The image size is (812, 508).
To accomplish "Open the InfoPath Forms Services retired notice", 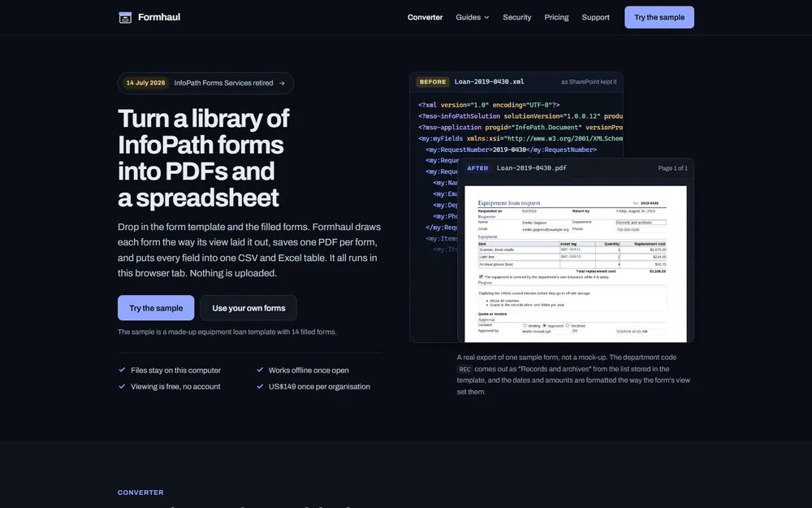I will coord(205,83).
